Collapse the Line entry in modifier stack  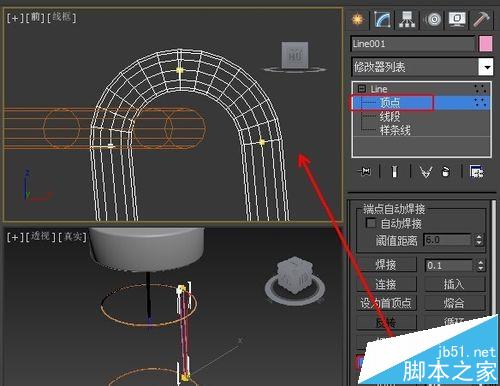pyautogui.click(x=362, y=89)
